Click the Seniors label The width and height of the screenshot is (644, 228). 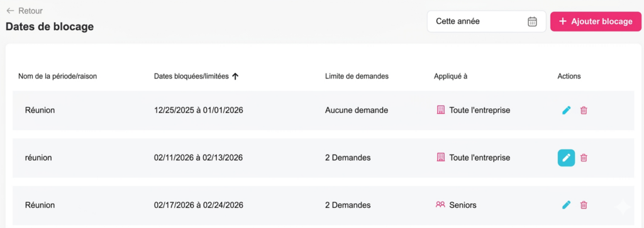pos(463,205)
